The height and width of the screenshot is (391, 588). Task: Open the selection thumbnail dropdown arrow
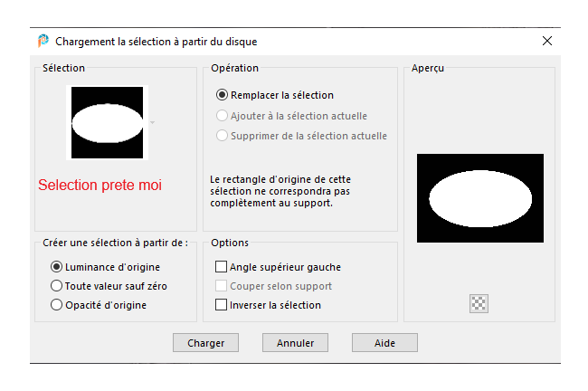[152, 122]
